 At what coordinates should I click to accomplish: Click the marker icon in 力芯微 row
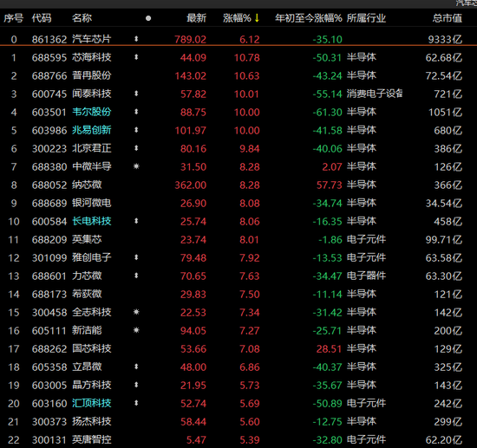[136, 276]
